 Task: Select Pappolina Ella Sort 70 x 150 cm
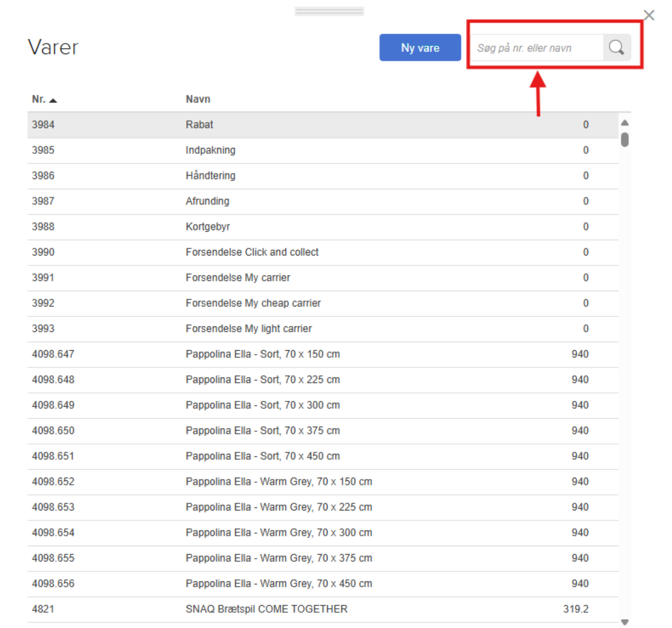262,354
